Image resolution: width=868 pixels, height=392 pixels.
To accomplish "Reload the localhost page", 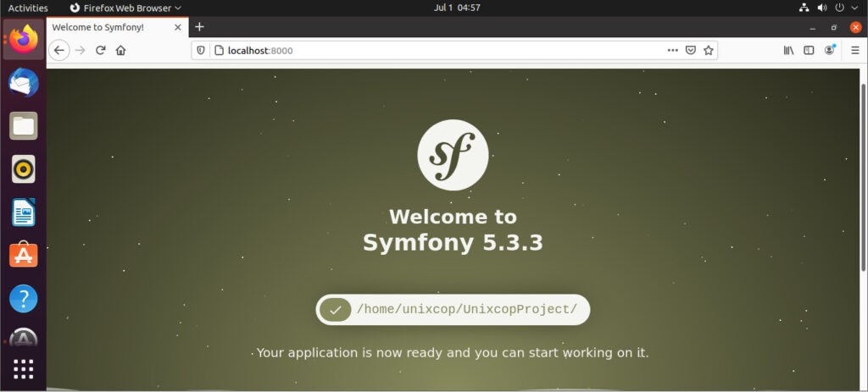I will click(x=100, y=50).
